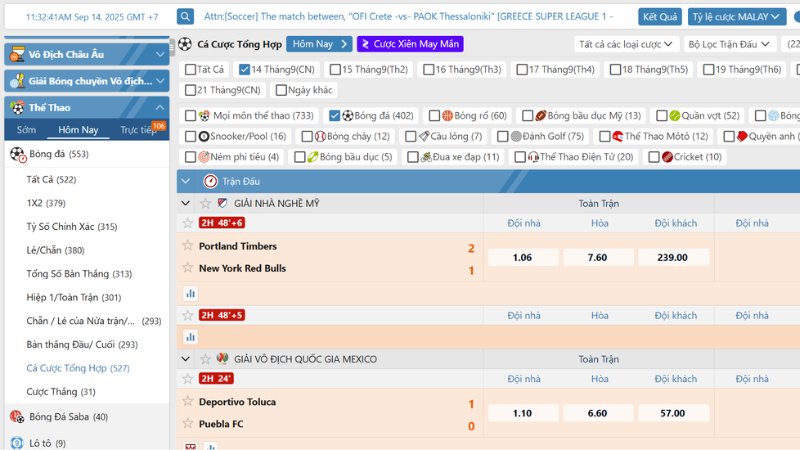Click the Mexico league flag icon
The width and height of the screenshot is (800, 450).
tap(222, 358)
